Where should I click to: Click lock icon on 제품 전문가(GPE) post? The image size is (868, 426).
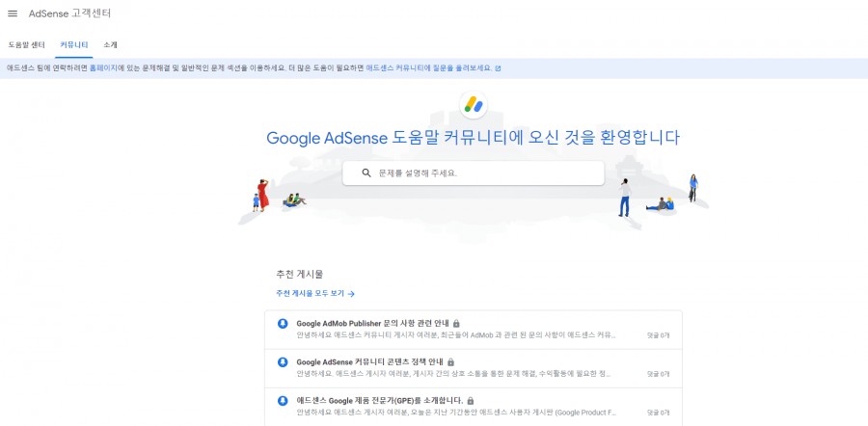(471, 400)
